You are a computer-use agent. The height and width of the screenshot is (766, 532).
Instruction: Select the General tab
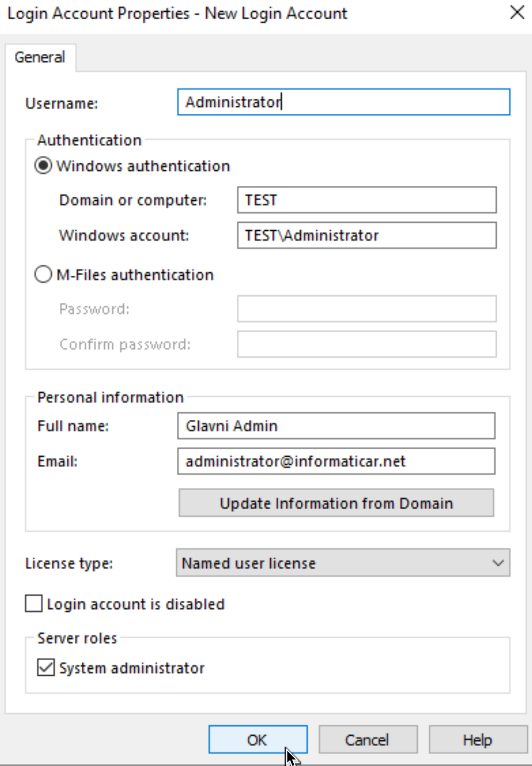40,57
